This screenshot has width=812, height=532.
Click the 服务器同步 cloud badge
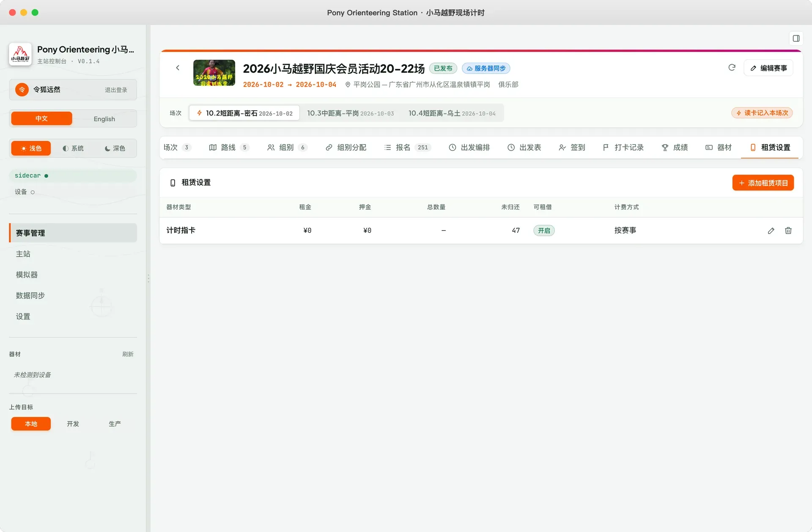486,68
